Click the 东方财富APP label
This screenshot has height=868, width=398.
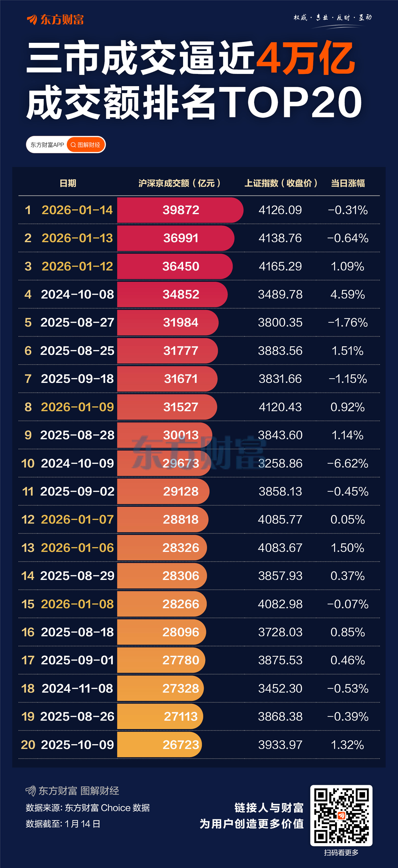pos(47,145)
